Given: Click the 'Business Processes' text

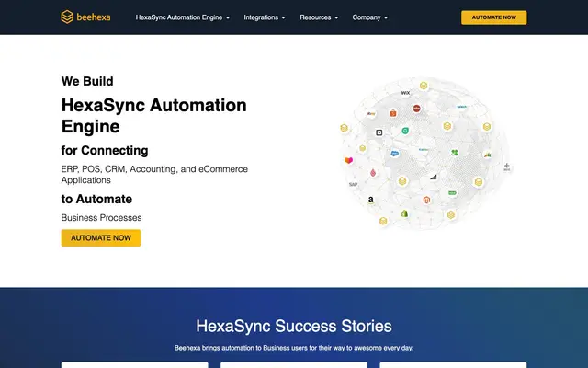Looking at the screenshot, I should point(101,218).
